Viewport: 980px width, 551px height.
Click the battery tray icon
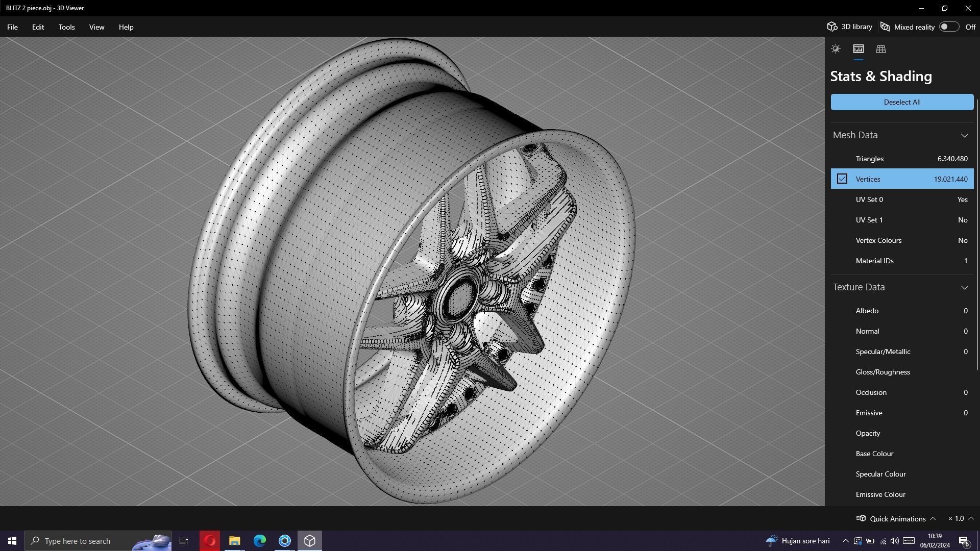[x=870, y=541]
